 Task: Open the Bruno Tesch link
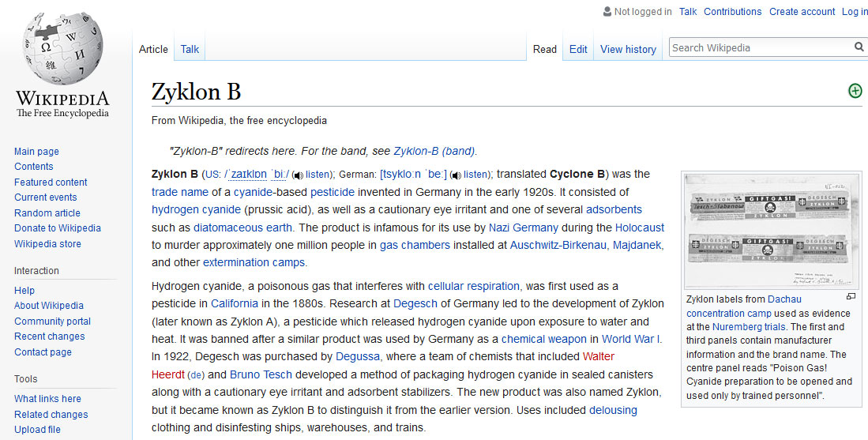click(261, 374)
